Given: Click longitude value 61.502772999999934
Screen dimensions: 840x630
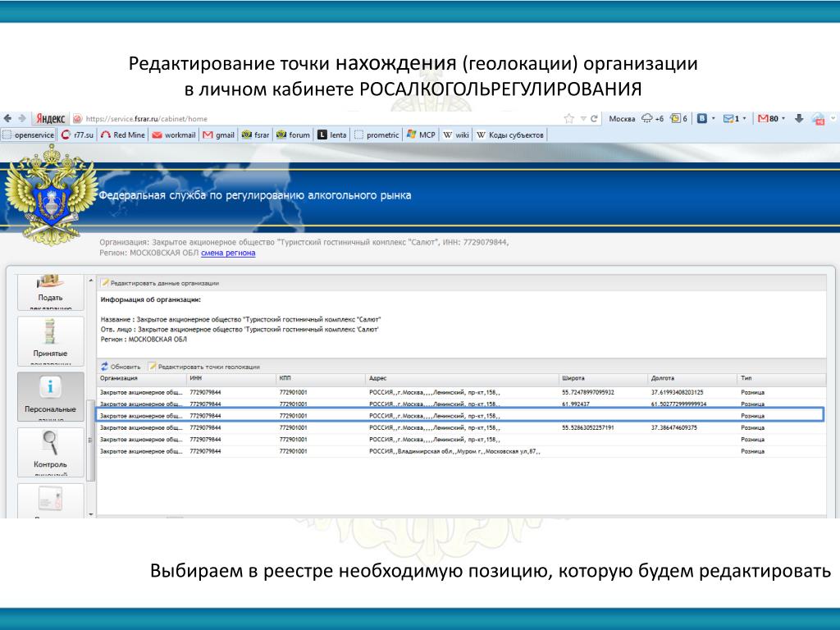Looking at the screenshot, I should tap(678, 404).
